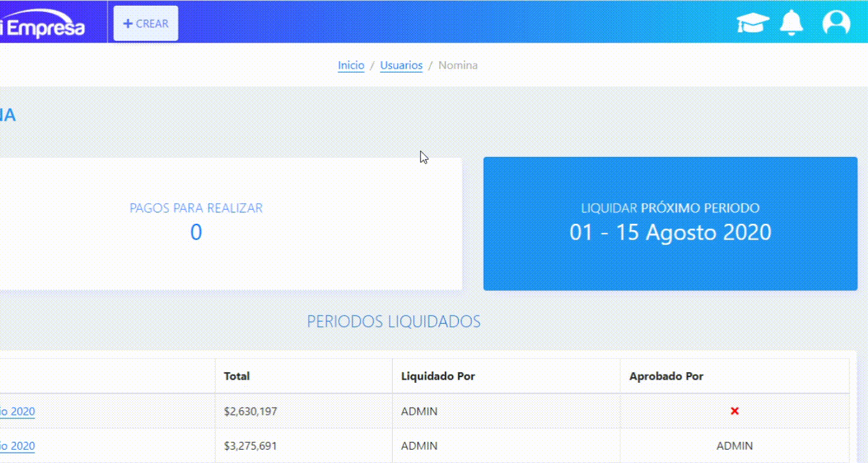Click the red X approval icon
Viewport: 868px width, 463px height.
point(734,411)
